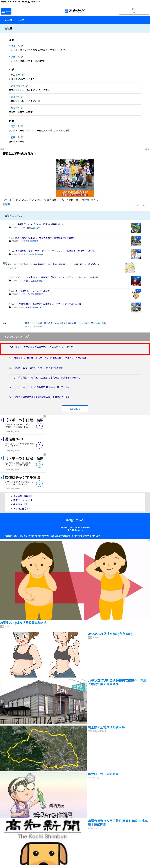Open ranking 02 高知沖で竜巻次々発生
Viewport: 150px width, 868px height.
click(x=38, y=368)
